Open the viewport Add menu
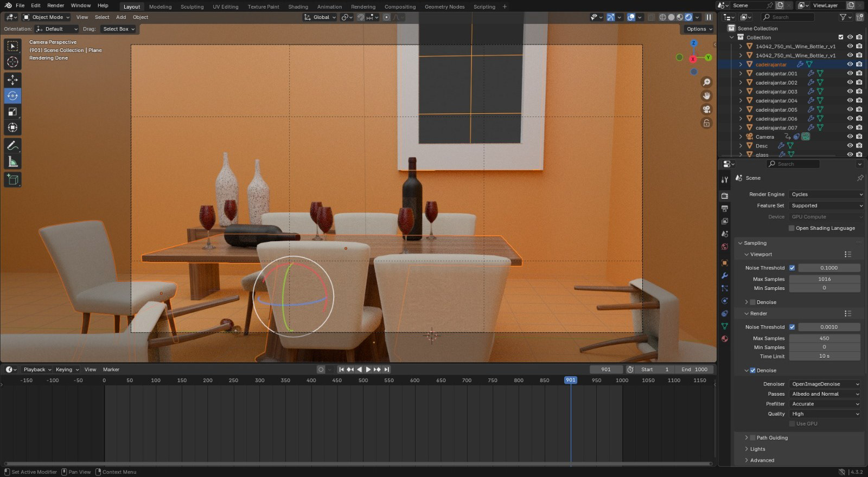This screenshot has height=477, width=868. pyautogui.click(x=121, y=17)
